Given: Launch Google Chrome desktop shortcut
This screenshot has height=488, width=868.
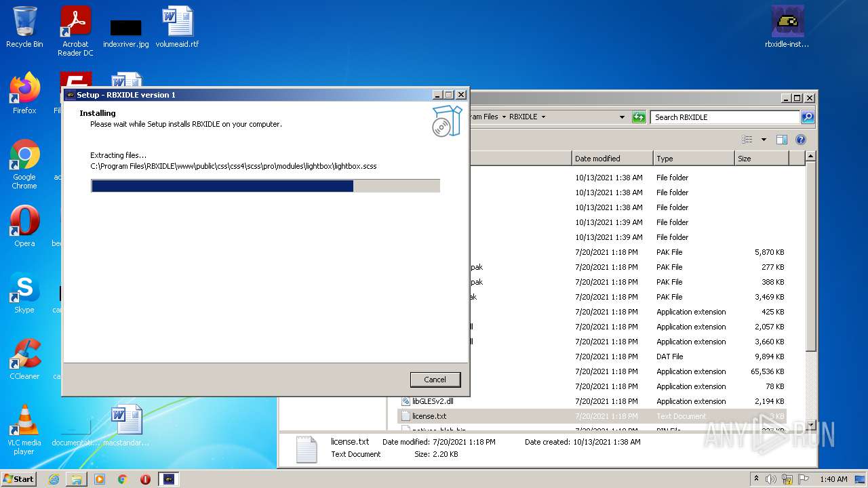Looking at the screenshot, I should point(24,165).
